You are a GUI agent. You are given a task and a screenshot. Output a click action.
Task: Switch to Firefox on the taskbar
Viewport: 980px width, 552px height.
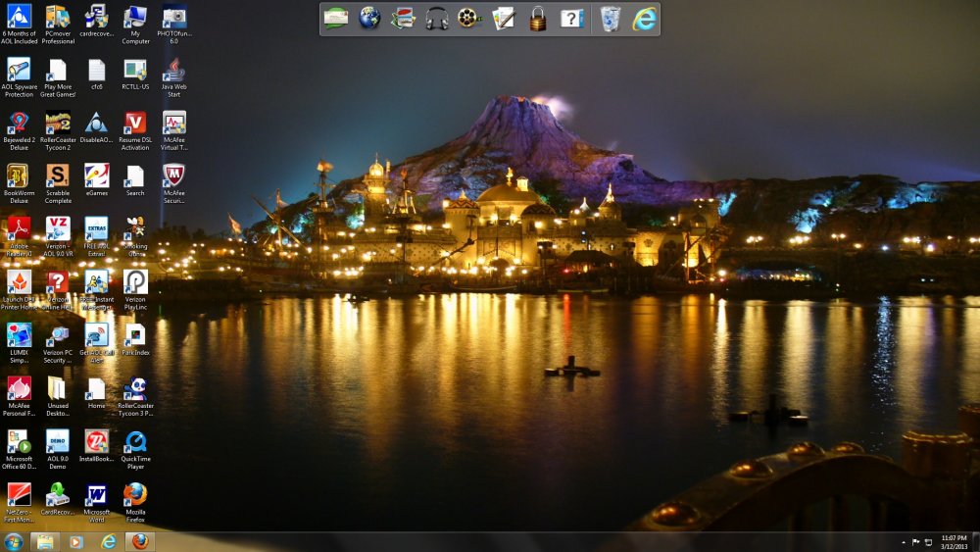[140, 541]
